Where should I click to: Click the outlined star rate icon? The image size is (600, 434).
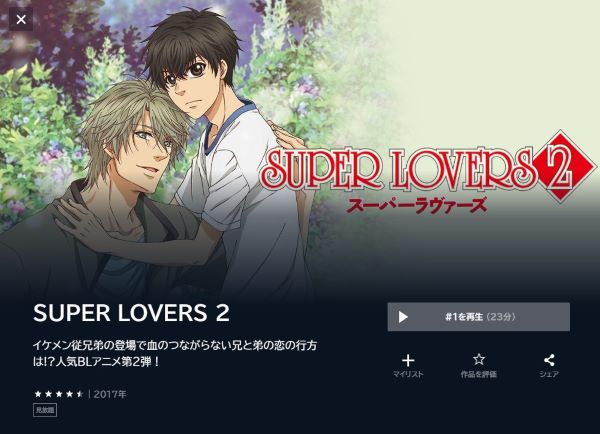[x=479, y=359]
